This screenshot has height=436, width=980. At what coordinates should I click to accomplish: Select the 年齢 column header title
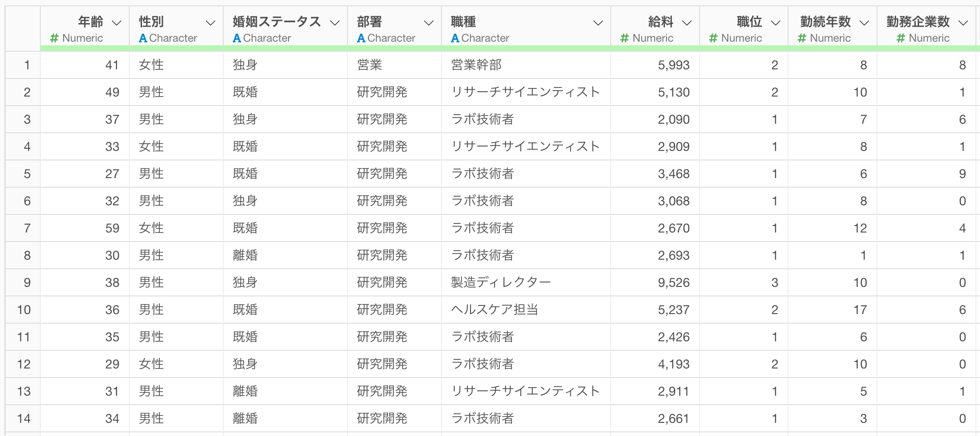[x=91, y=21]
